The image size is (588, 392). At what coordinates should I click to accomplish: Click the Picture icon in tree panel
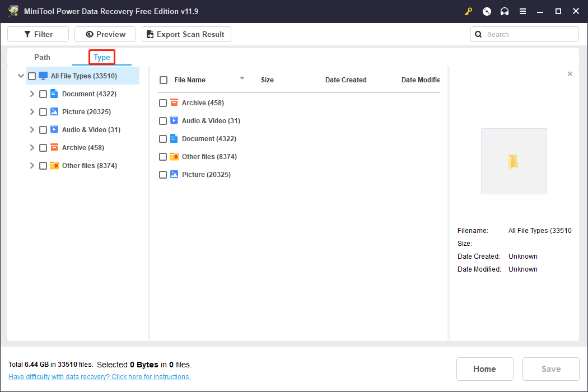pyautogui.click(x=54, y=112)
